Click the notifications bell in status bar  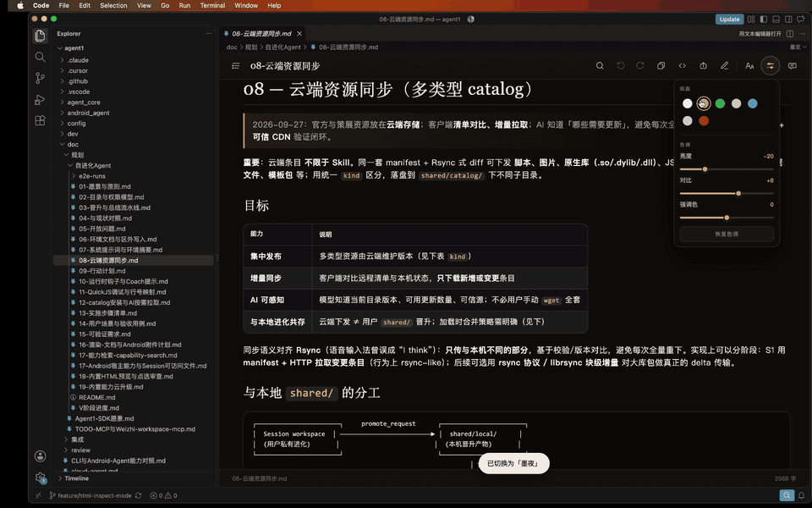point(801,495)
